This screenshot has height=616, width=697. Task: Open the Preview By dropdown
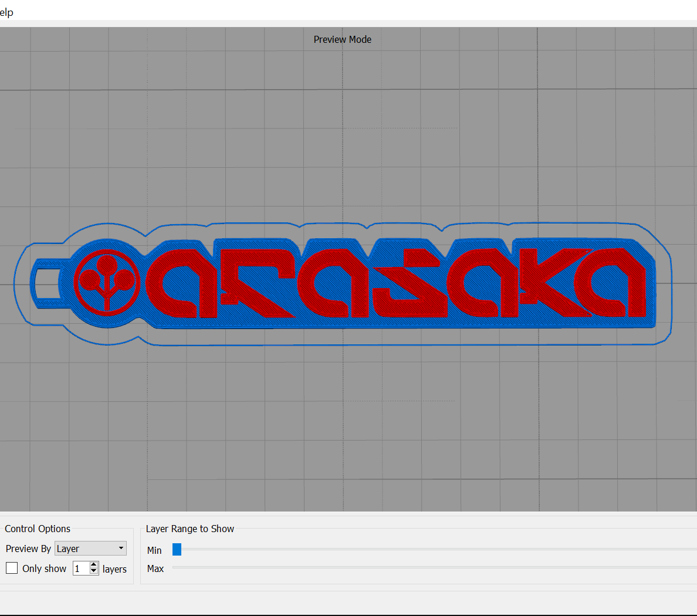pyautogui.click(x=90, y=549)
